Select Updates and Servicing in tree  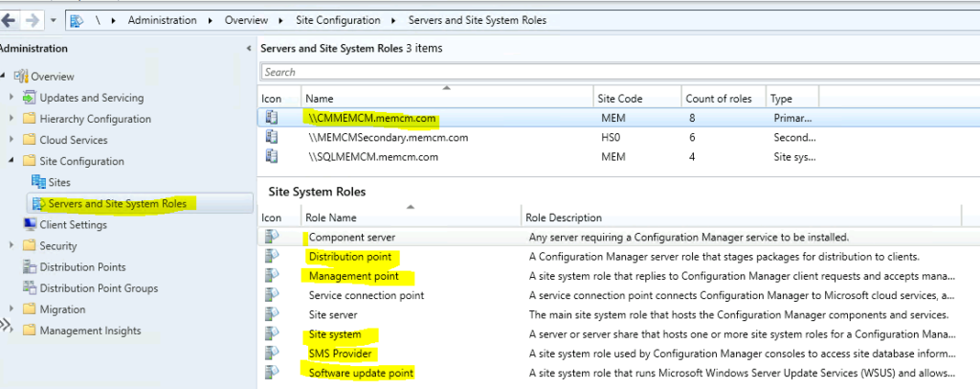(x=91, y=98)
